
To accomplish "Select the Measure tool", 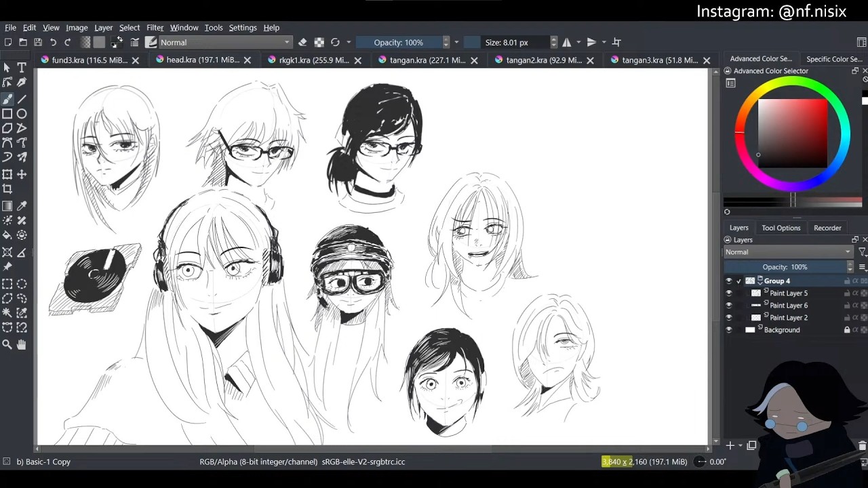I will point(22,252).
